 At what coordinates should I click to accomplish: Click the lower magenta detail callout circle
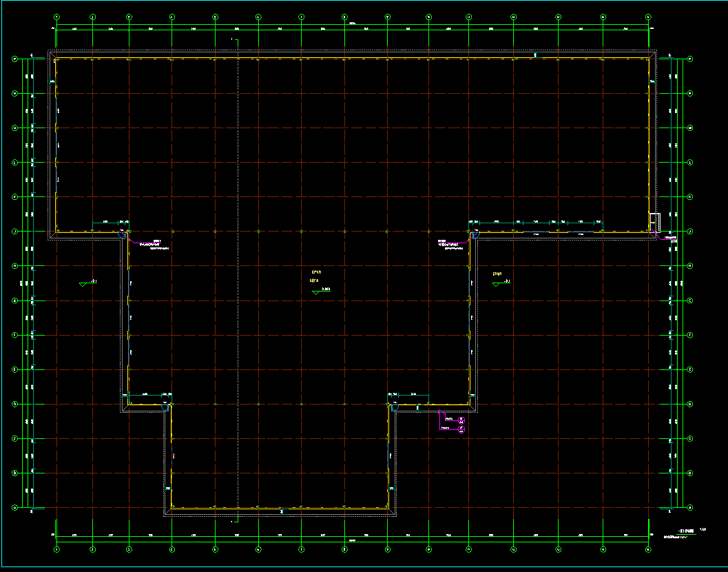click(x=461, y=430)
